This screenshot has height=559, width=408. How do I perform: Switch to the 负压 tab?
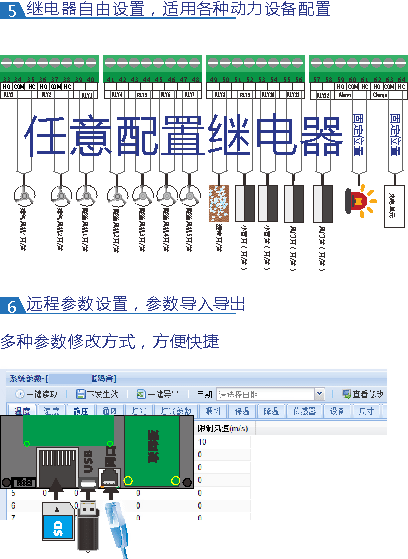(81, 411)
